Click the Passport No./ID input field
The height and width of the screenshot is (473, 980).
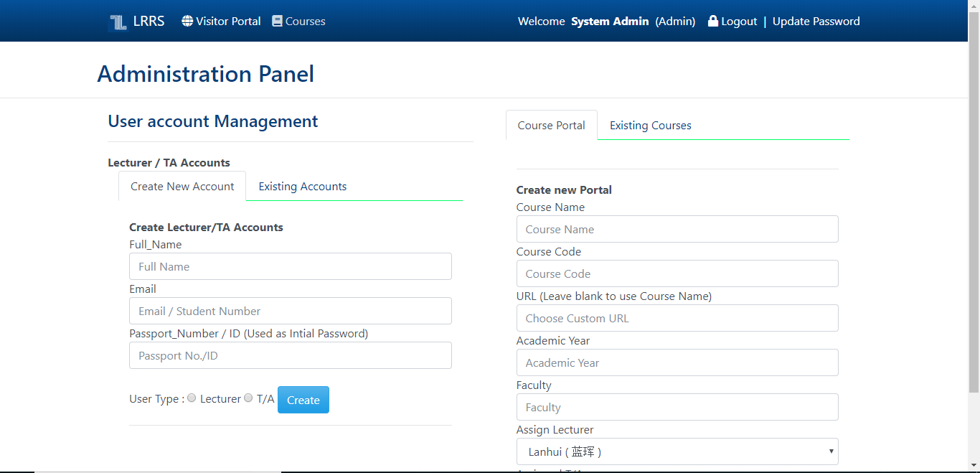[x=290, y=355]
